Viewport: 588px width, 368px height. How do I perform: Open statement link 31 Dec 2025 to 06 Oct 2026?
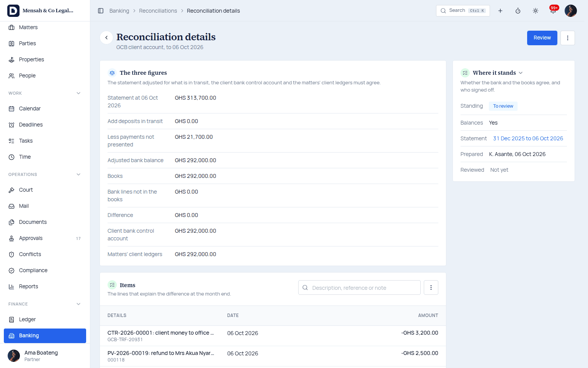[x=528, y=138]
